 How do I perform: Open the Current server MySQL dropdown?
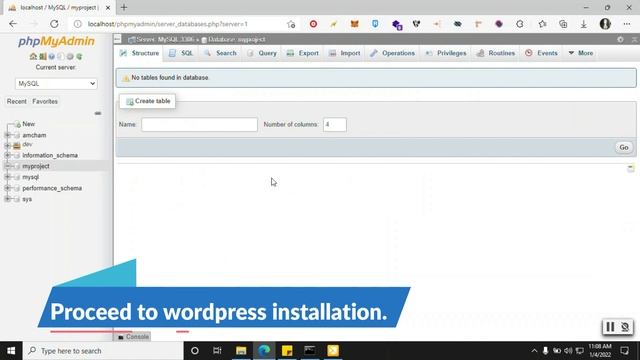56,83
